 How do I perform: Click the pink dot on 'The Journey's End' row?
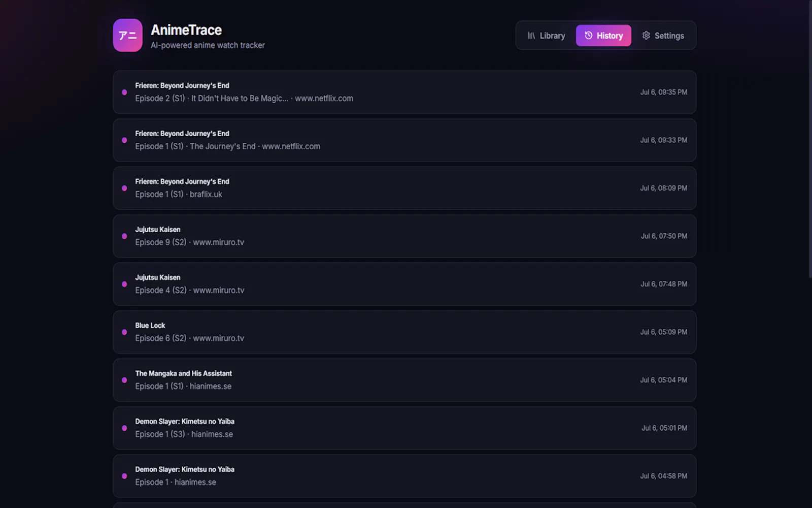click(124, 140)
